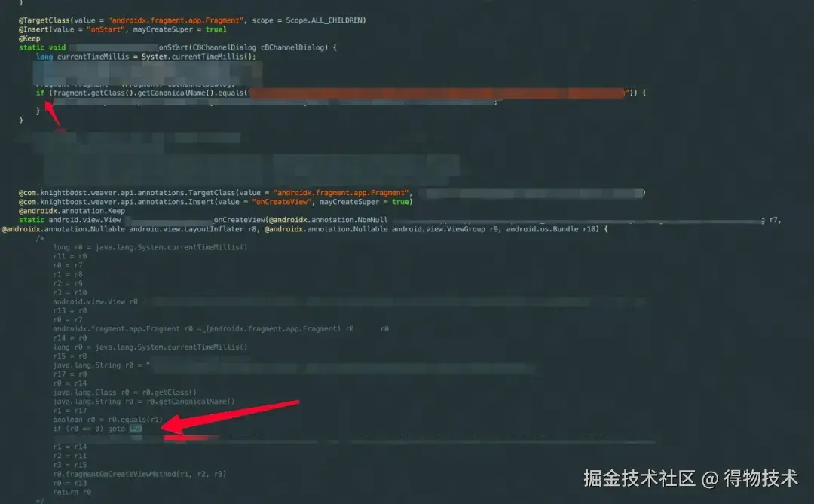Click the static void keywords
Image resolution: width=814 pixels, height=504 pixels.
click(x=42, y=47)
